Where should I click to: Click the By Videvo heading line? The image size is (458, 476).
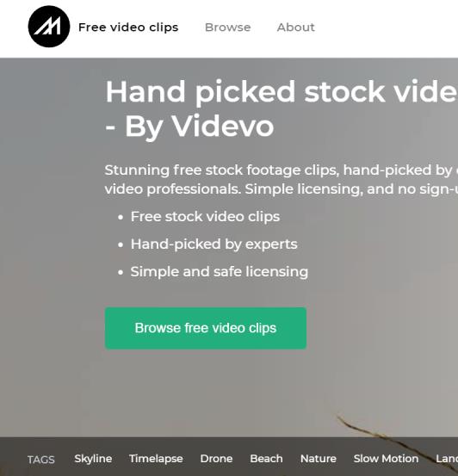[x=189, y=127]
